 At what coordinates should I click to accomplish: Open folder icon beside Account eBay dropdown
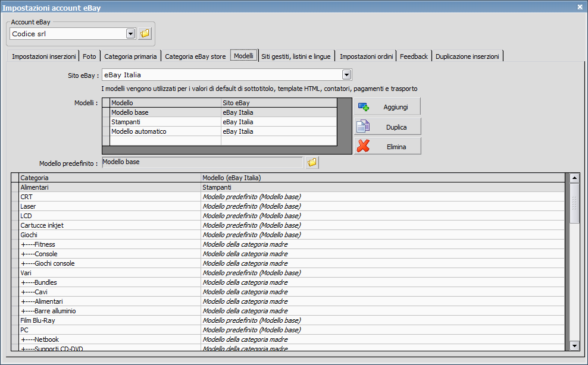pyautogui.click(x=145, y=34)
